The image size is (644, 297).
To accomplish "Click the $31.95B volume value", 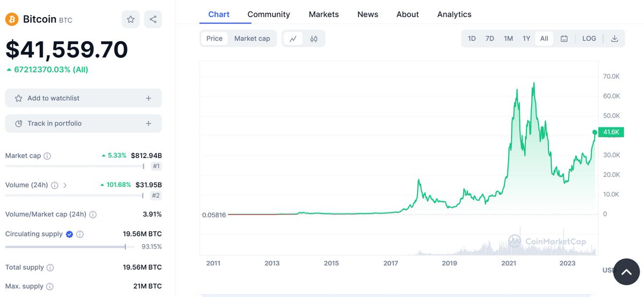I will [149, 185].
